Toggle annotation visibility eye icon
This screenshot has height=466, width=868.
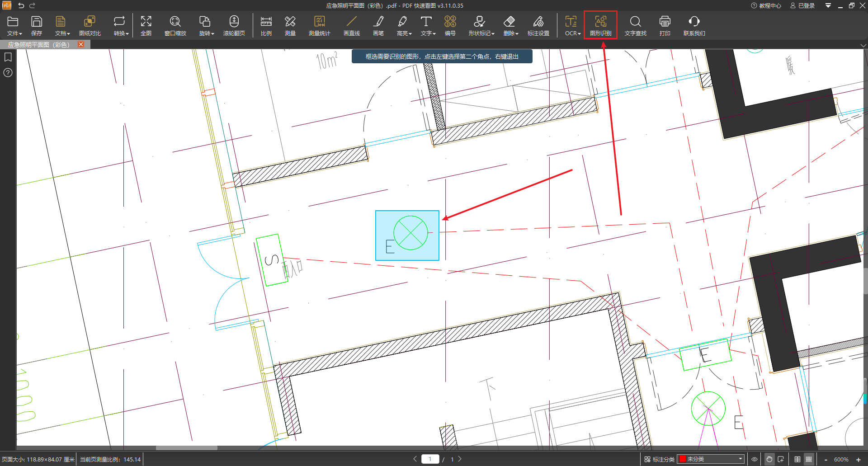[x=755, y=459]
